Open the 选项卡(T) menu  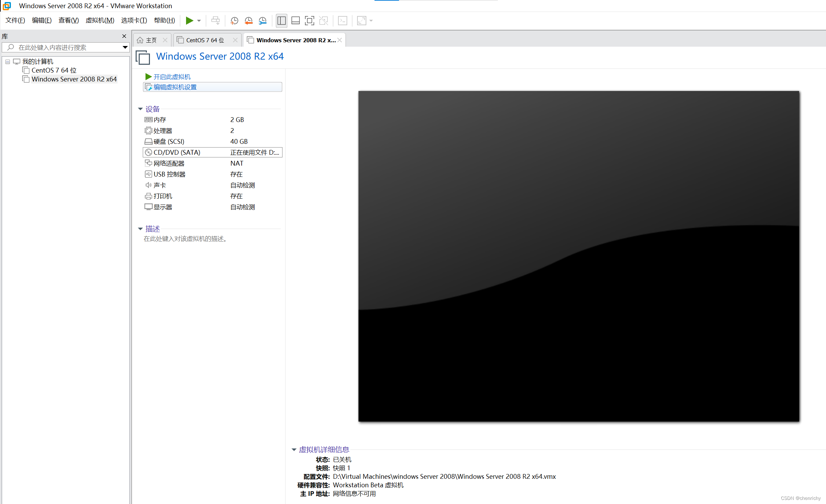click(x=134, y=20)
